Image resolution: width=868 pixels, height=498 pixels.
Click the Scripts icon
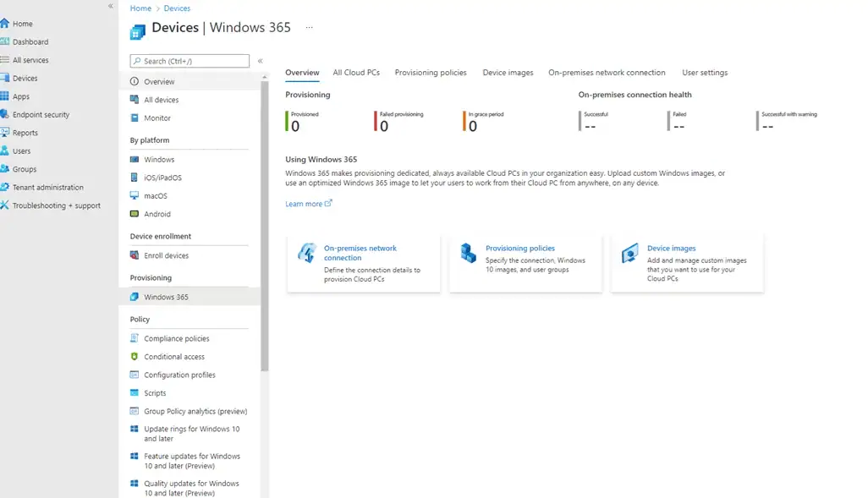(134, 393)
